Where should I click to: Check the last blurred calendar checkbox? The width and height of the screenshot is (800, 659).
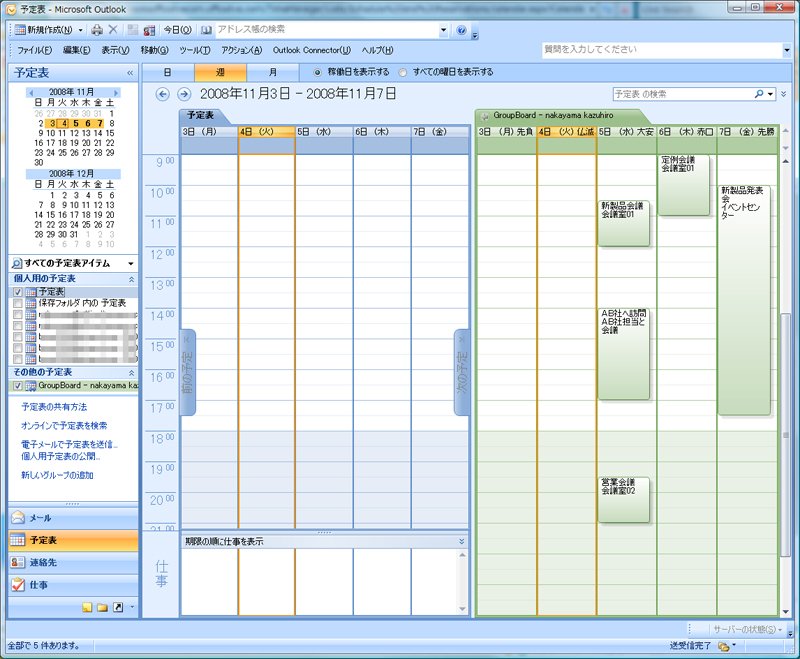point(18,359)
